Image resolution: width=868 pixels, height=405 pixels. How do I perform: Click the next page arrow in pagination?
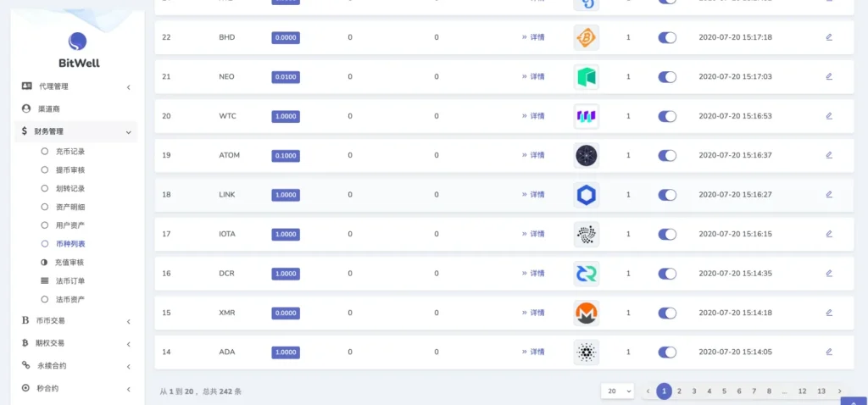[x=839, y=391]
